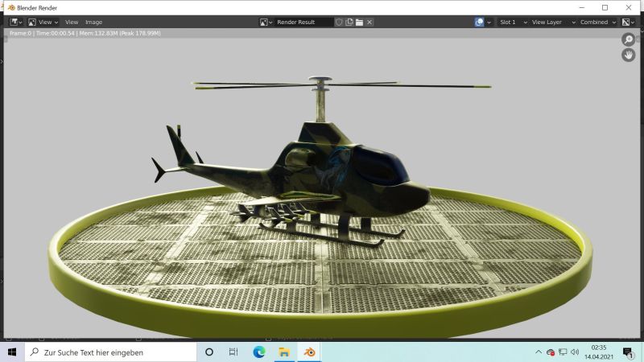644x362 pixels.
Task: Open Cortana circle icon
Action: [209, 352]
